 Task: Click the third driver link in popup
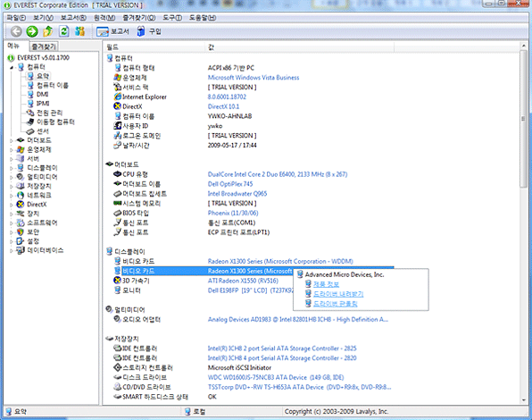coord(336,304)
